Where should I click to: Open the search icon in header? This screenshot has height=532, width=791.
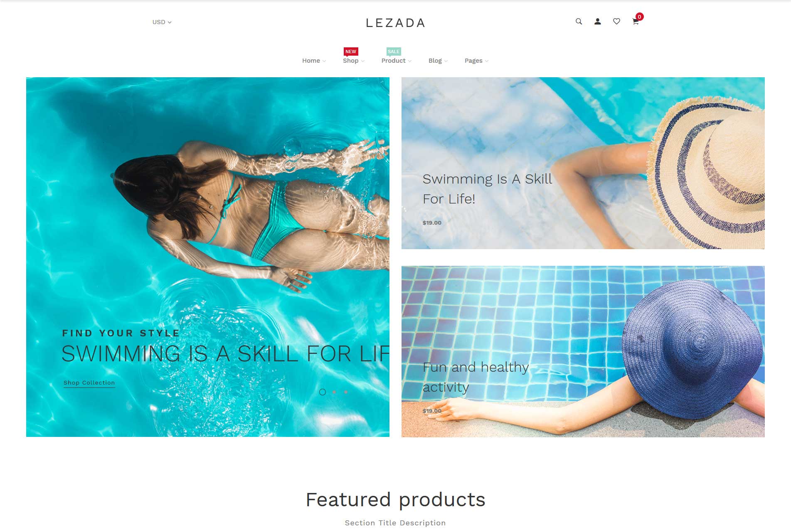[x=579, y=22]
